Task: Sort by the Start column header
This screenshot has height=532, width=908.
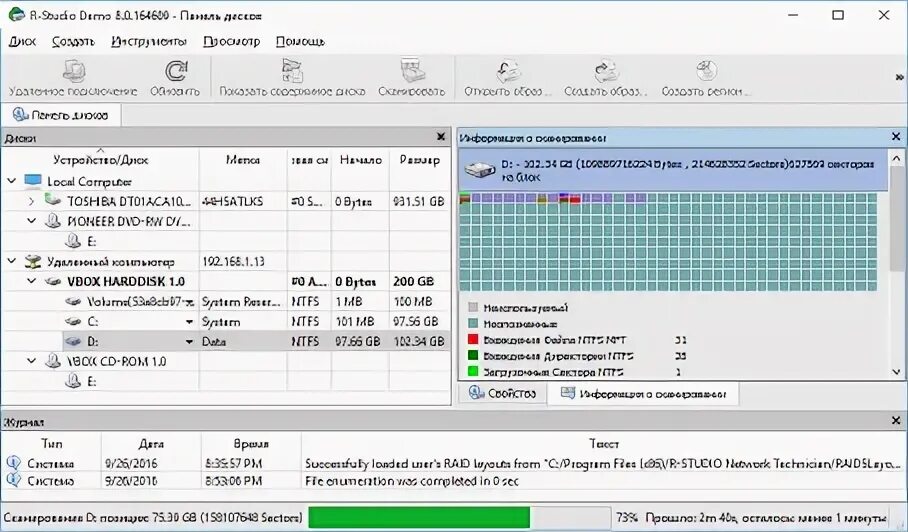Action: (360, 160)
